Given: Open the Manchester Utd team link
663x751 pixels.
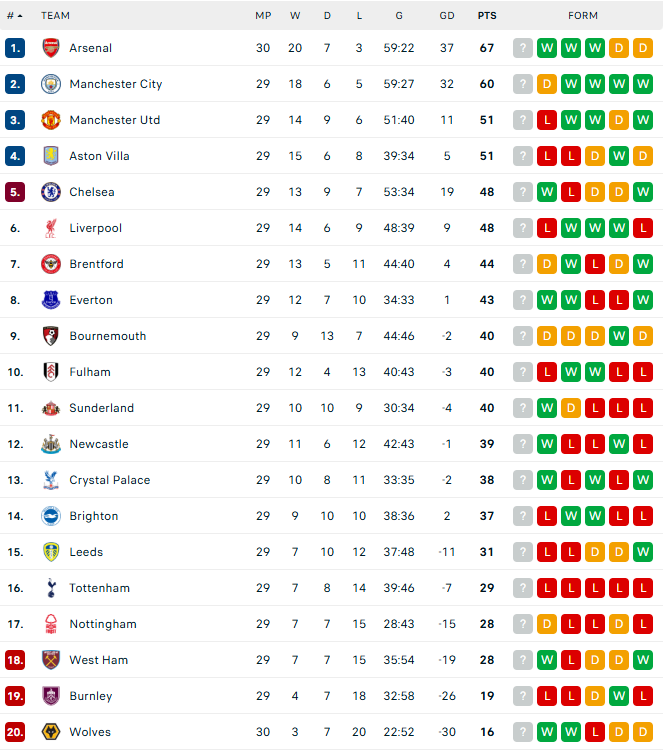Looking at the screenshot, I should [114, 120].
